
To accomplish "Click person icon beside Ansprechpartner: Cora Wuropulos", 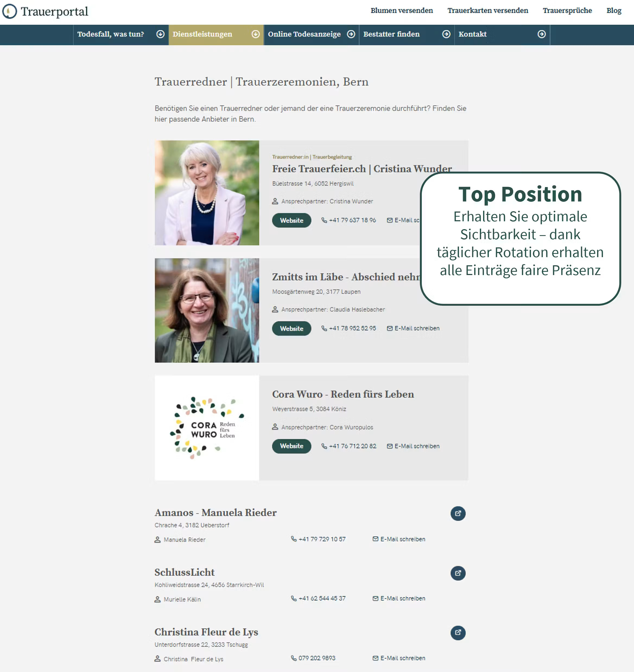I will (275, 427).
